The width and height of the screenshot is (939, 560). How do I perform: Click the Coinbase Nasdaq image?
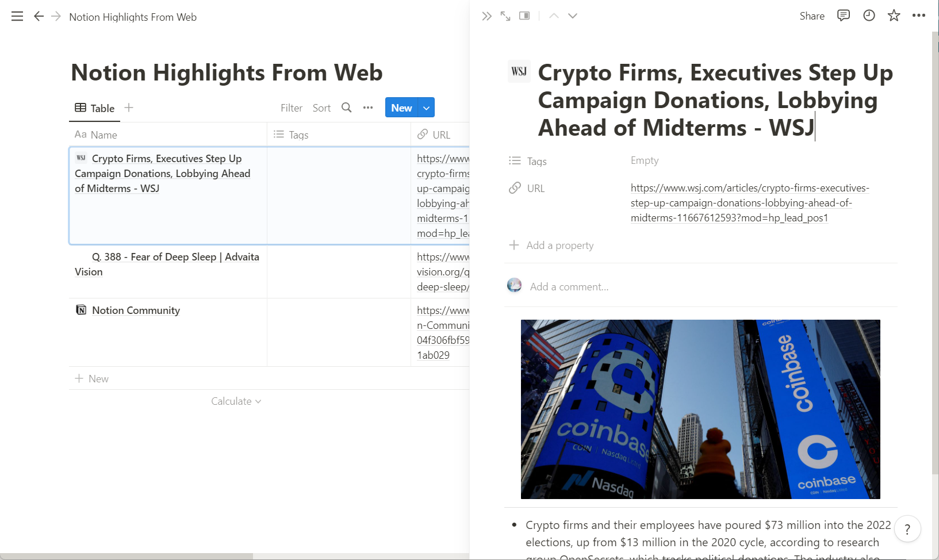point(700,409)
